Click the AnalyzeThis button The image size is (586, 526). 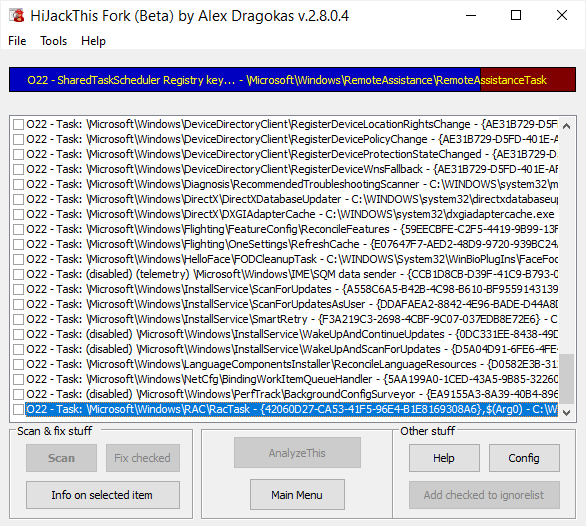[x=297, y=453]
